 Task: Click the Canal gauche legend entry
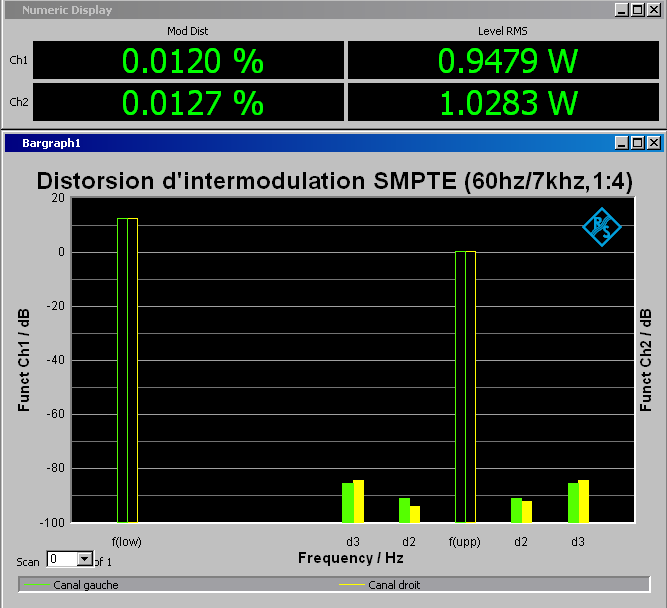pyautogui.click(x=71, y=585)
